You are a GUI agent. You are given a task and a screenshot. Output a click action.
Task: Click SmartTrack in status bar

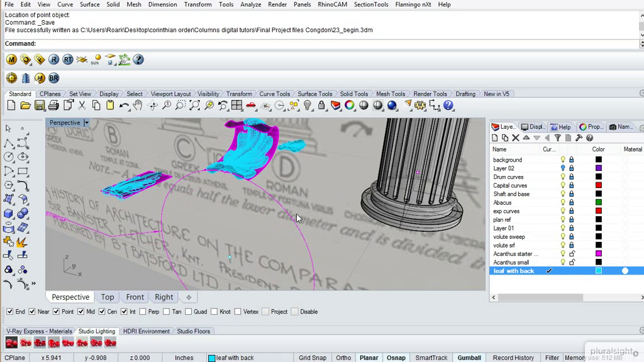(431, 358)
